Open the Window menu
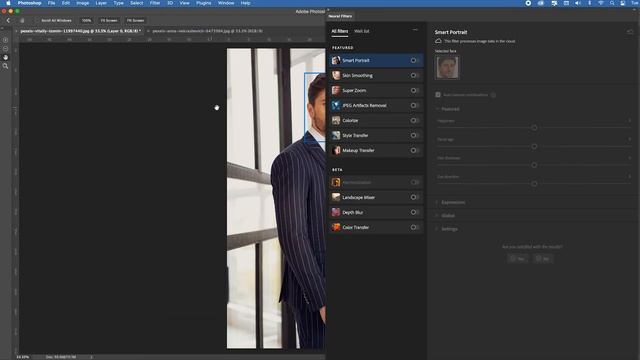 [x=226, y=3]
